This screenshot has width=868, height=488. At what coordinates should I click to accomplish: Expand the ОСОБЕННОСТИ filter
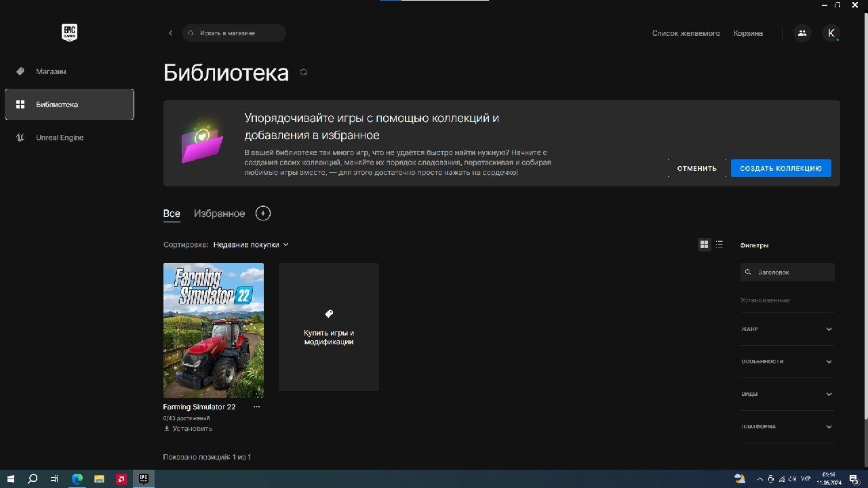[787, 361]
